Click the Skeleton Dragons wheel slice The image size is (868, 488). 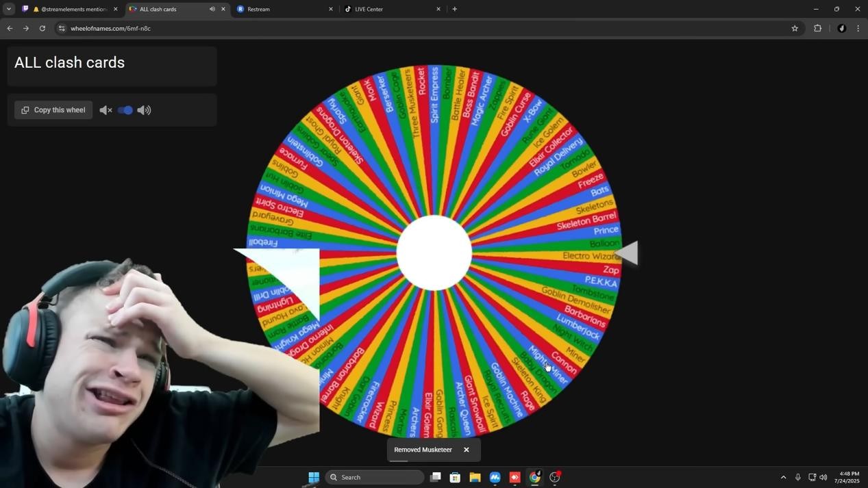(338, 135)
